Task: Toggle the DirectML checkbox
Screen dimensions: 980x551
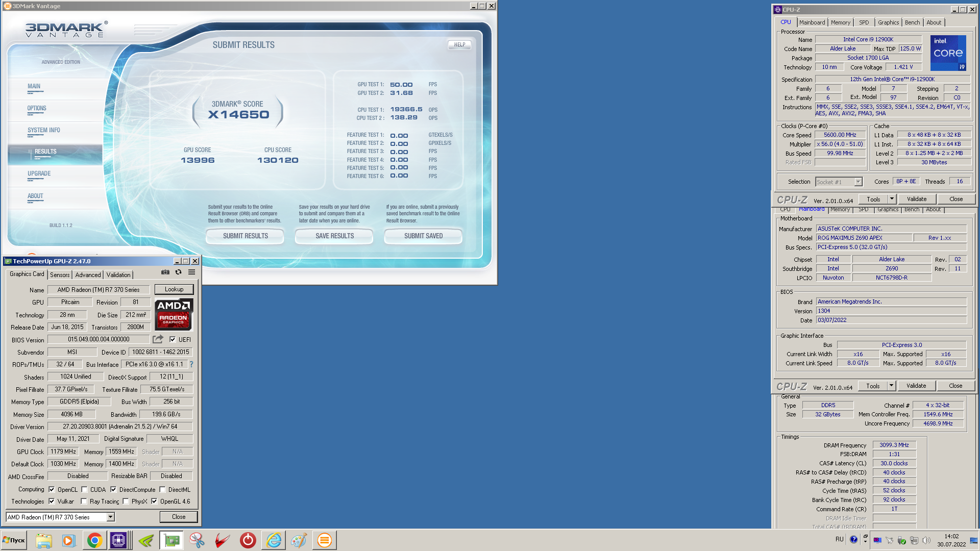Action: pyautogui.click(x=162, y=489)
